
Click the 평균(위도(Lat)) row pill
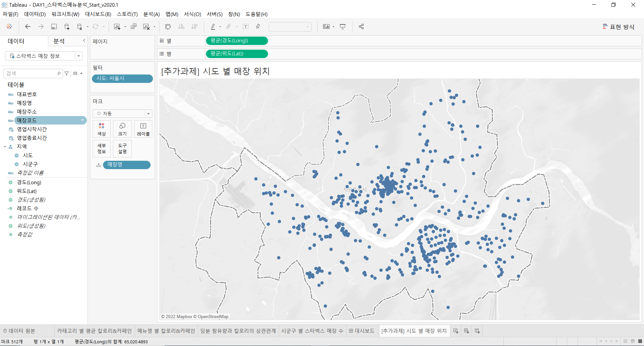pyautogui.click(x=236, y=54)
